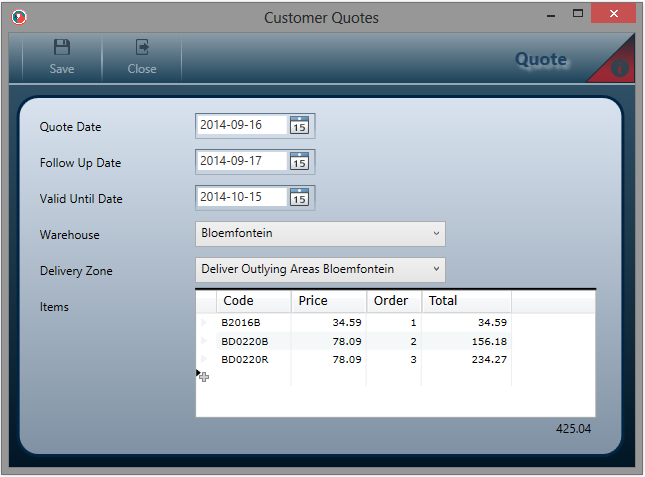Open the calendar picker for Follow Up Date
This screenshot has height=477, width=645.
tap(300, 161)
